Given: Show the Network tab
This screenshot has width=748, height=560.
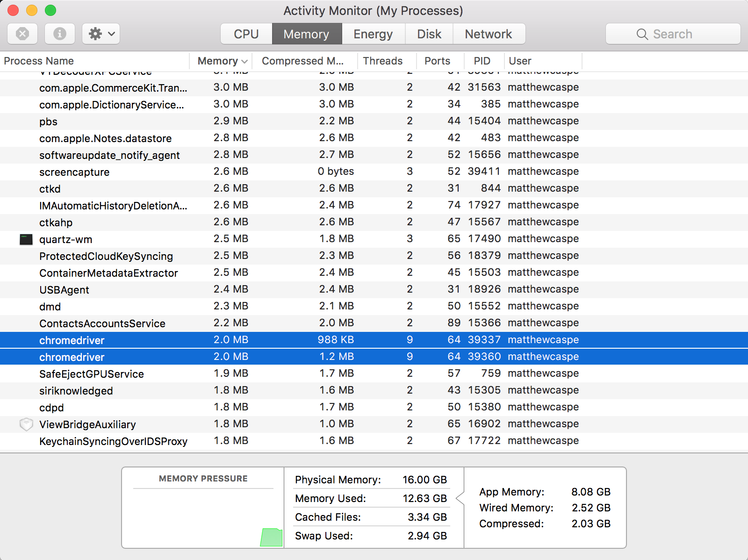Looking at the screenshot, I should [488, 34].
